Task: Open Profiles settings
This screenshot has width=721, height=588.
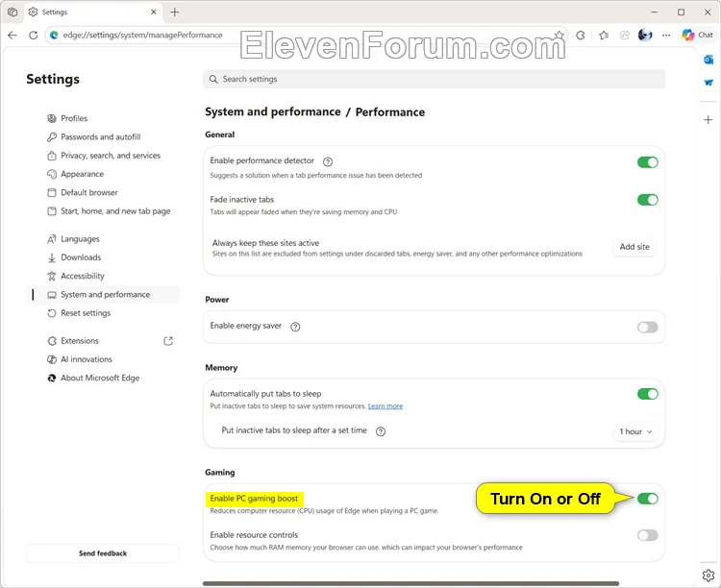Action: coord(104,118)
